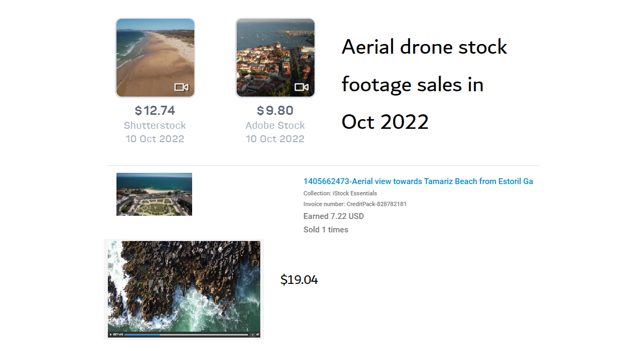Image resolution: width=644 pixels, height=351 pixels.
Task: Open the sandy beach aerial thumbnail
Action: click(155, 57)
